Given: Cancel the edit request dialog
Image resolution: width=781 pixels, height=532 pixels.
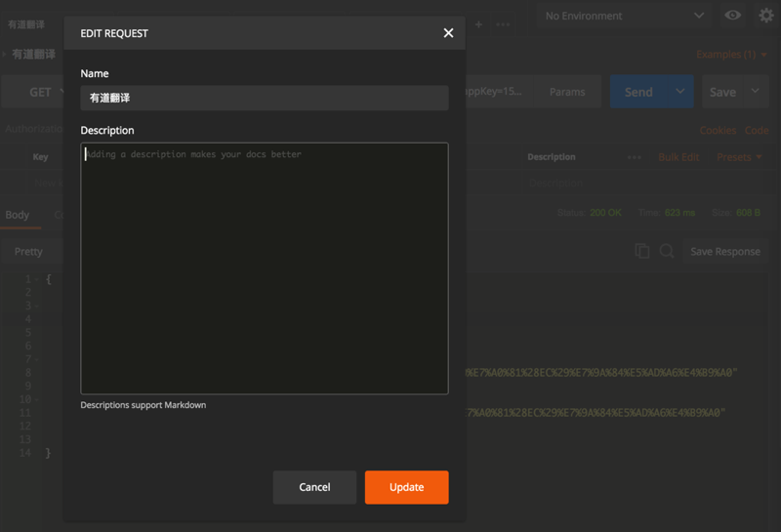Looking at the screenshot, I should coord(314,487).
